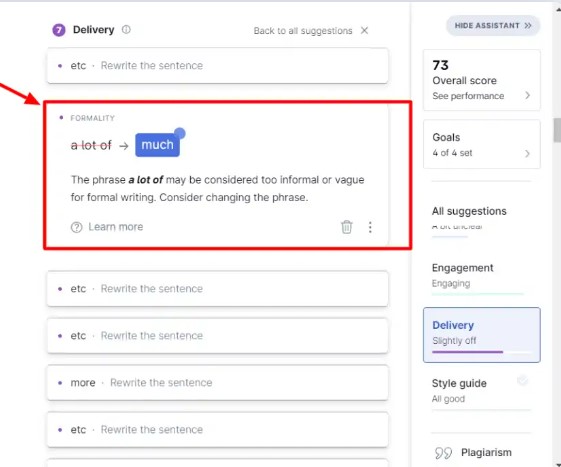This screenshot has width=561, height=467.
Task: Click the Style guide checkmark icon
Action: pyautogui.click(x=522, y=380)
